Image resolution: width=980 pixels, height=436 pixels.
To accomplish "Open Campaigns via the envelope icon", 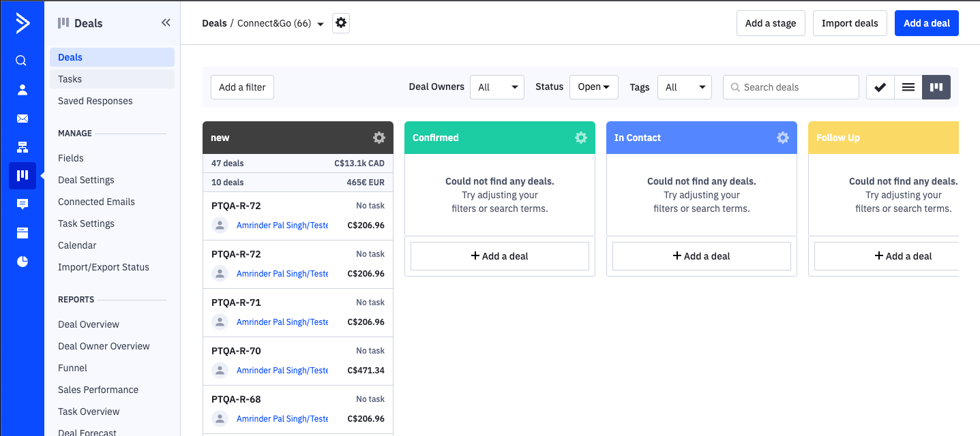I will click(22, 119).
